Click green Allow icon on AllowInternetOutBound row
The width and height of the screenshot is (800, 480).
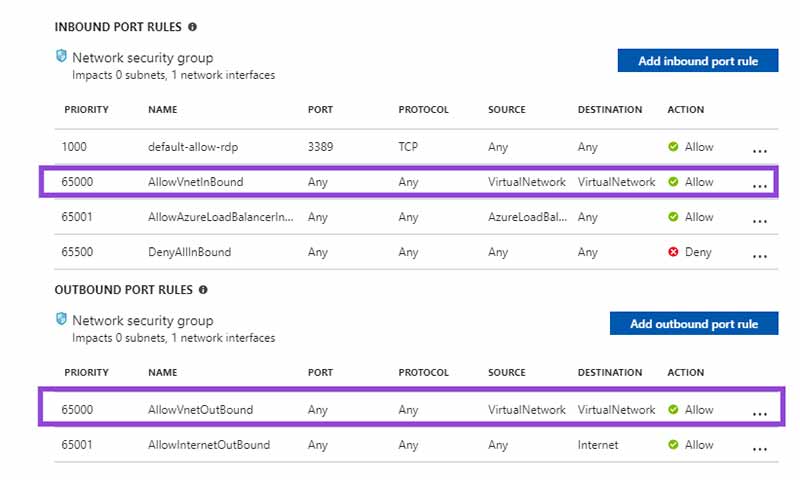(x=673, y=445)
